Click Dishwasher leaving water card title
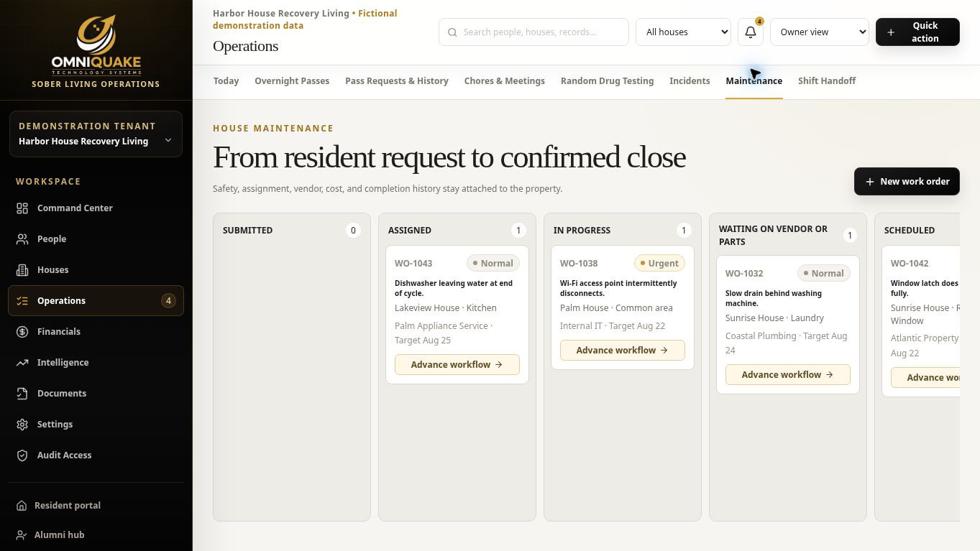This screenshot has height=551, width=980. pyautogui.click(x=454, y=288)
